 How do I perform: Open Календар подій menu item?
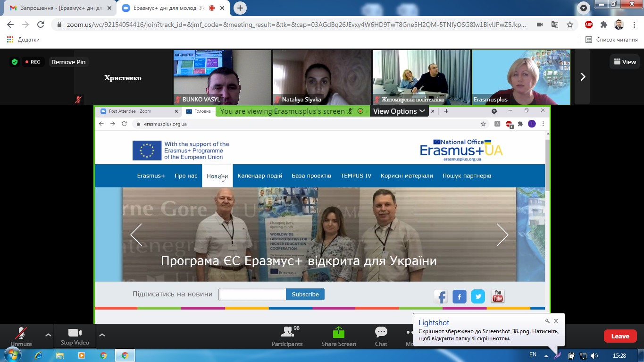[260, 176]
